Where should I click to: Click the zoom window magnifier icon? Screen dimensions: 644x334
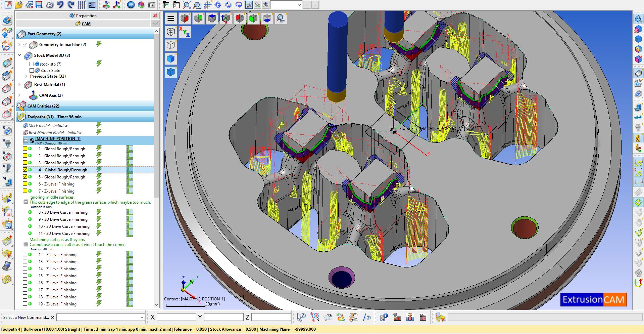tap(197, 5)
